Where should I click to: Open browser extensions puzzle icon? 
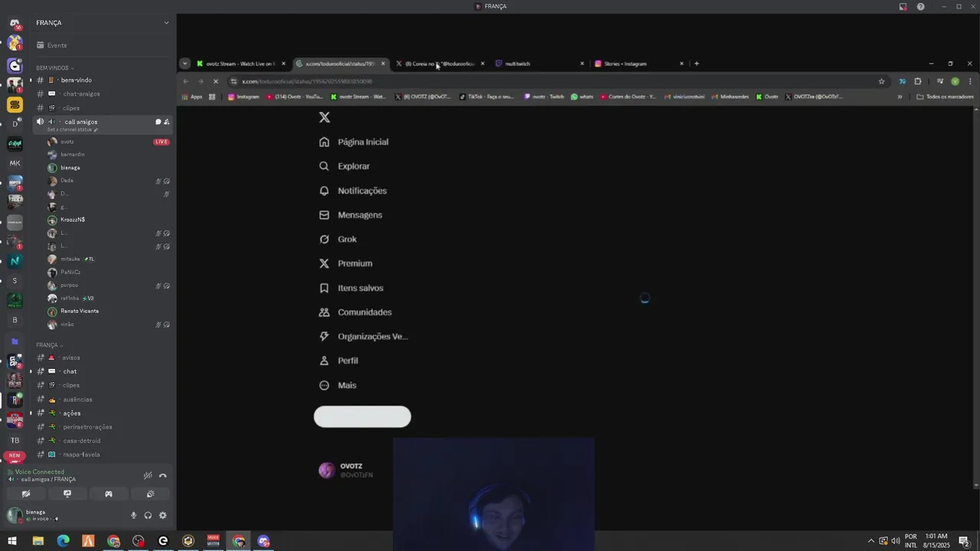pyautogui.click(x=917, y=81)
